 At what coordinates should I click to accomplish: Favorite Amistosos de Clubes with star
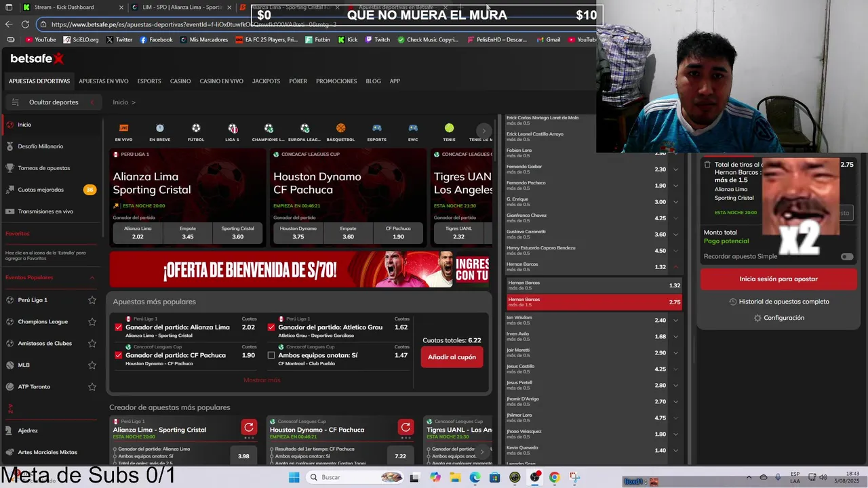[x=92, y=343]
